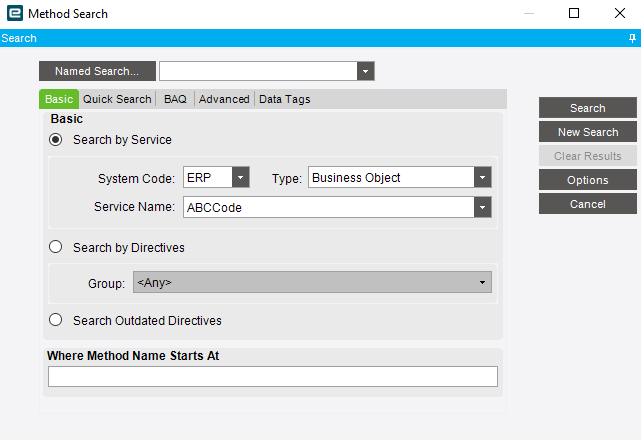The image size is (641, 440).
Task: Expand the Group dropdown
Action: [x=483, y=283]
